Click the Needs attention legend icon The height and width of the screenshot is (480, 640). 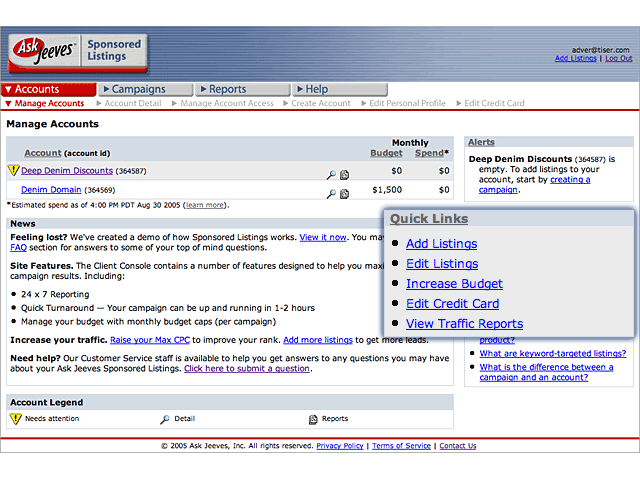pos(16,419)
